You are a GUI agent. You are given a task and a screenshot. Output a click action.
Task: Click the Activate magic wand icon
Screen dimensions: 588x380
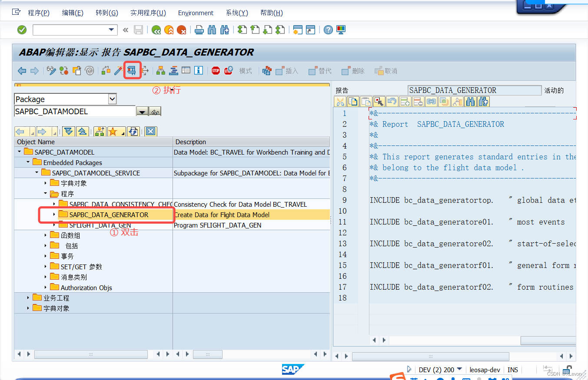pos(119,70)
